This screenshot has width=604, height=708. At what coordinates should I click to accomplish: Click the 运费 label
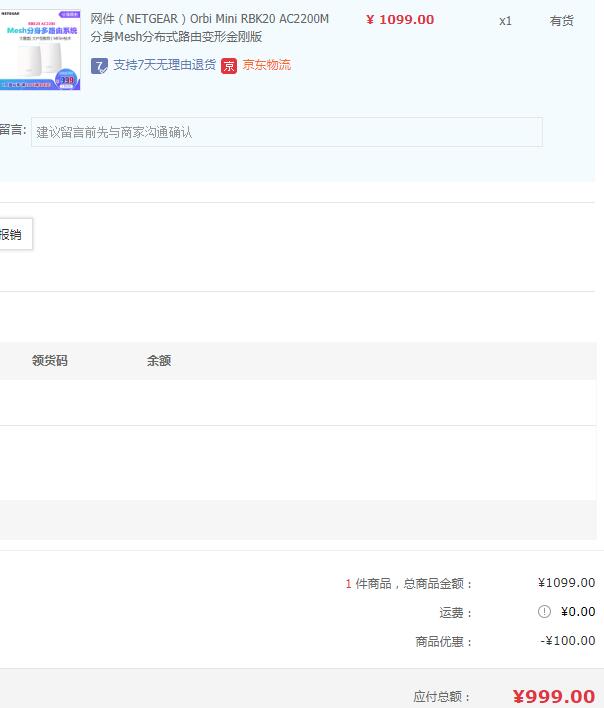coord(455,613)
